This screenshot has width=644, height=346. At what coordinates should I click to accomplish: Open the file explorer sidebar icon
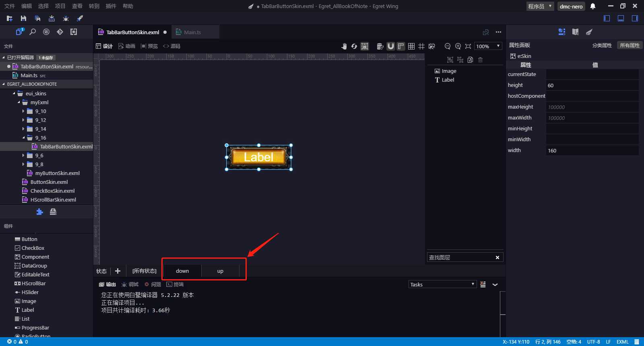20,32
